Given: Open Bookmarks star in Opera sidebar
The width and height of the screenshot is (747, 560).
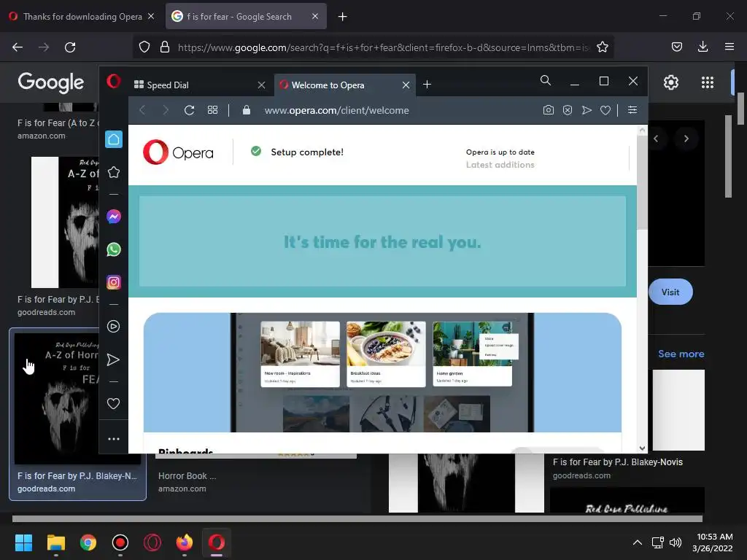Looking at the screenshot, I should (113, 172).
